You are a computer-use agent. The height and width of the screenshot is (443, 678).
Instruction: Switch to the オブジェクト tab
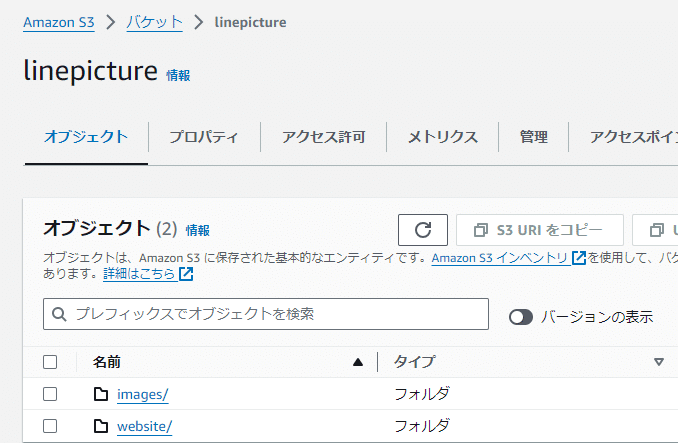pos(86,137)
